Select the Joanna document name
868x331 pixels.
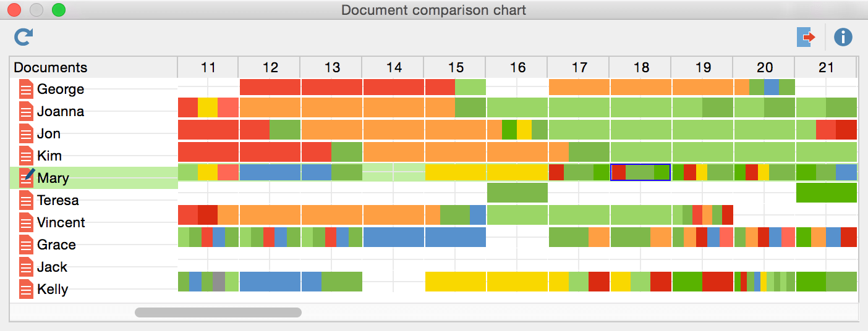point(61,111)
